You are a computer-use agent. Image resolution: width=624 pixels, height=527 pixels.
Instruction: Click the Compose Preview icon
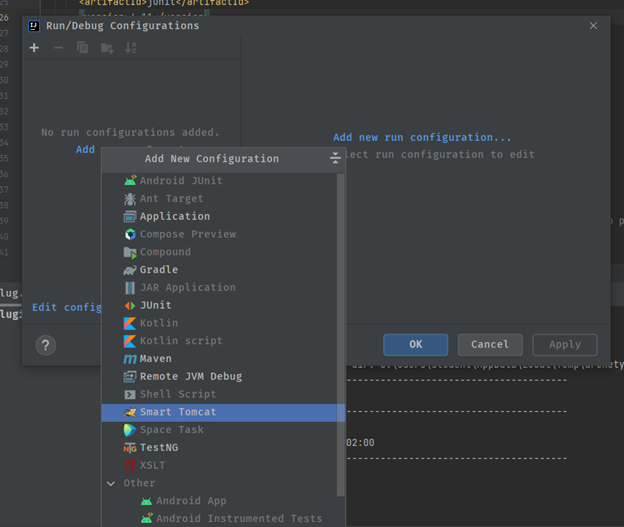point(130,234)
